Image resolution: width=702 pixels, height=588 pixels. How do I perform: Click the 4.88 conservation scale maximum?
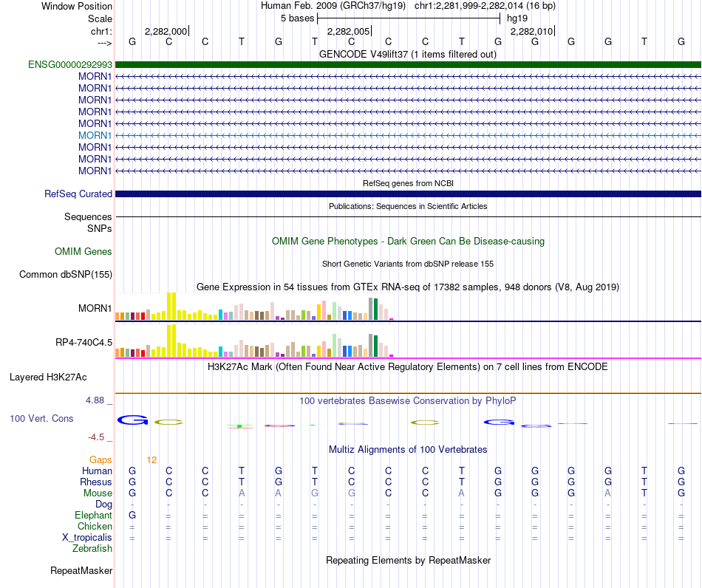(x=95, y=400)
